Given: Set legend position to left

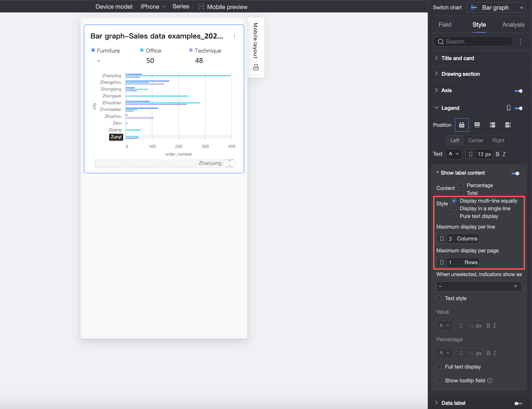Looking at the screenshot, I should [x=493, y=125].
